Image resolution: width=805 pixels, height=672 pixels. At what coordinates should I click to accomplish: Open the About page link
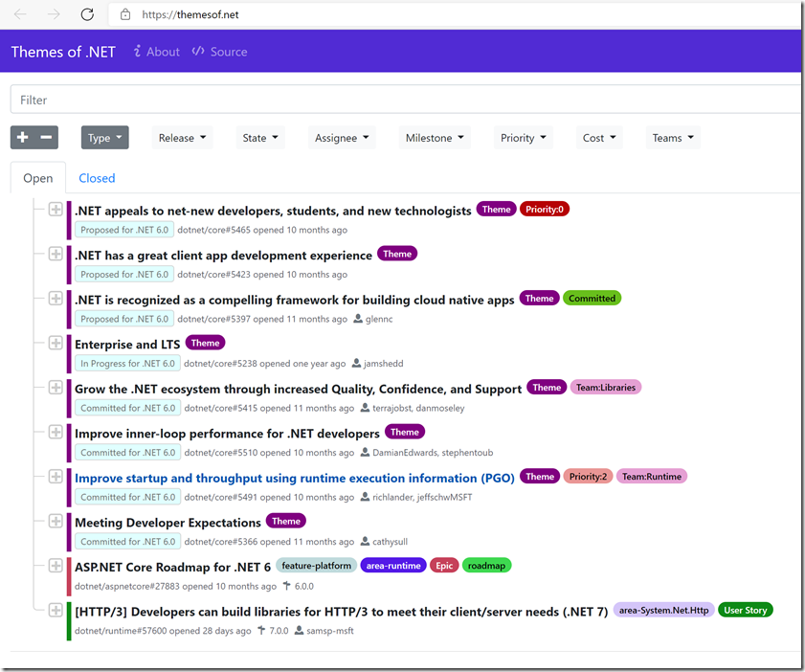pyautogui.click(x=157, y=52)
